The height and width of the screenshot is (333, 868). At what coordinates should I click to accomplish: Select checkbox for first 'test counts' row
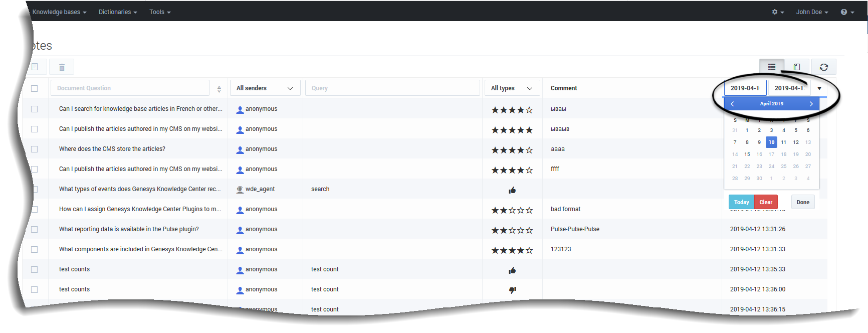click(35, 269)
